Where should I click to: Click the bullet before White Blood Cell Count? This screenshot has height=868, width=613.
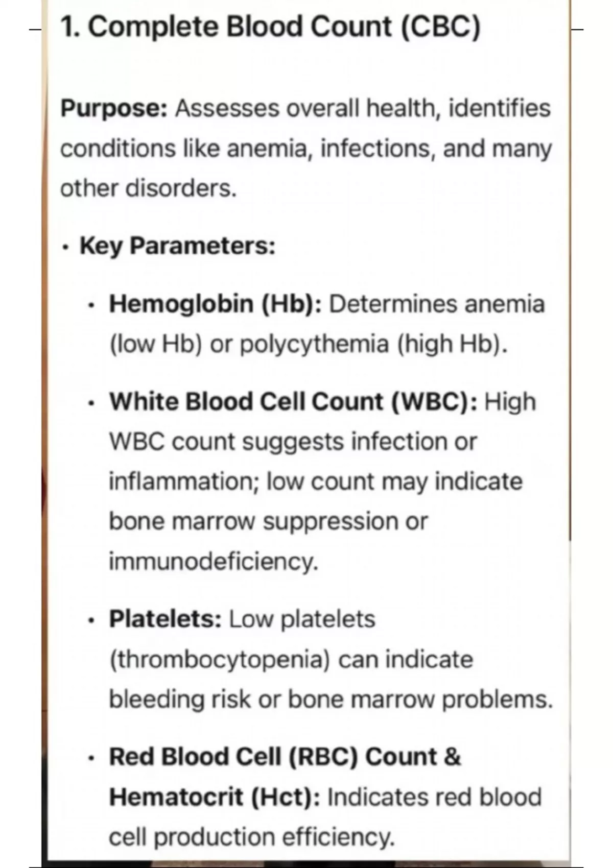[91, 404]
